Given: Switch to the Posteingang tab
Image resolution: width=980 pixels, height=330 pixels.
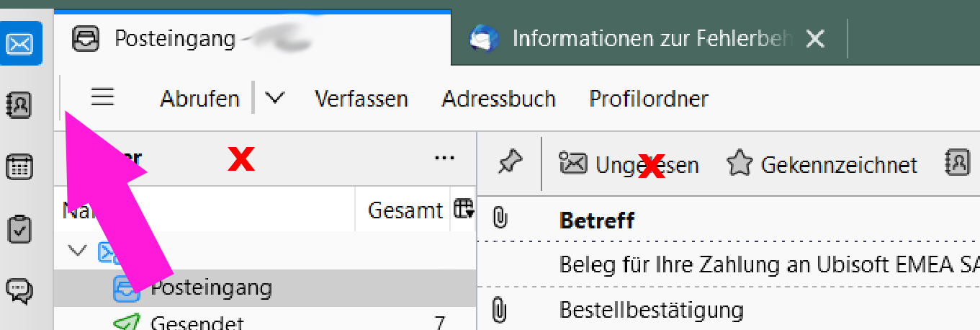Looking at the screenshot, I should 176,39.
